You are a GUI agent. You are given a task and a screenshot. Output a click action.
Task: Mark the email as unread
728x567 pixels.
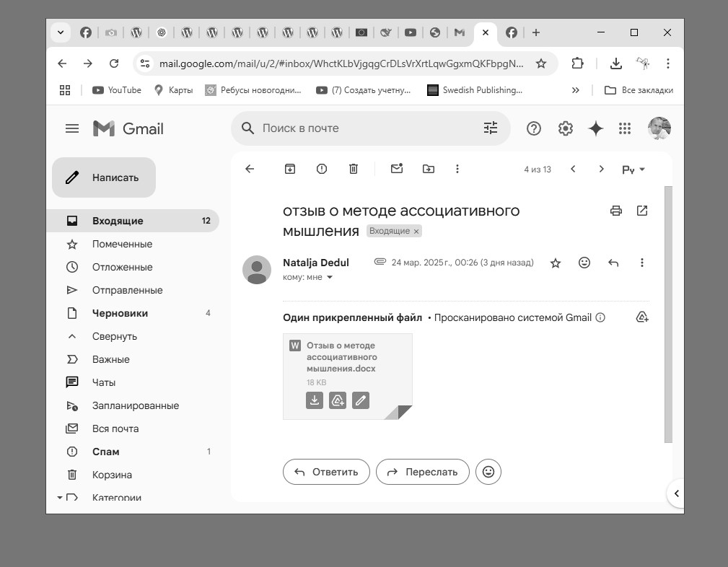[397, 169]
